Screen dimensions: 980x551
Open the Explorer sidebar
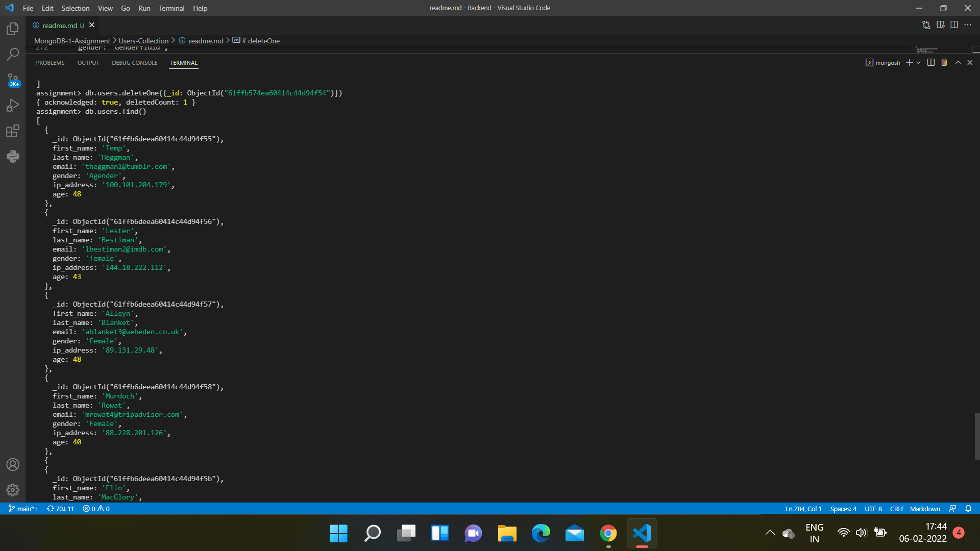(x=12, y=29)
